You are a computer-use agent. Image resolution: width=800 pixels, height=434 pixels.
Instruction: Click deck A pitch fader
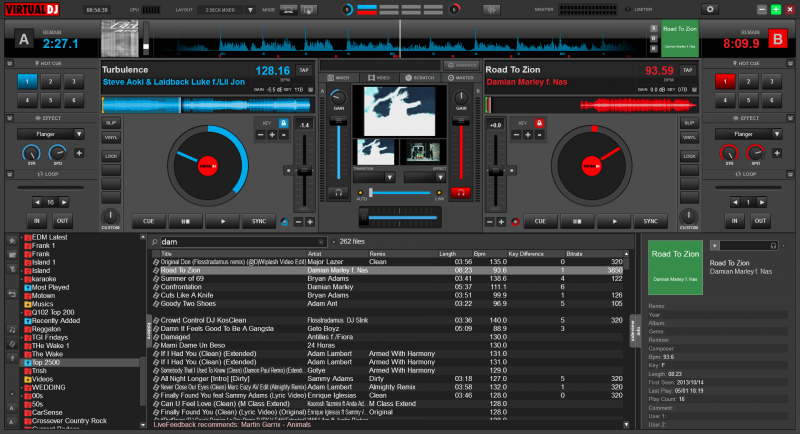305,171
